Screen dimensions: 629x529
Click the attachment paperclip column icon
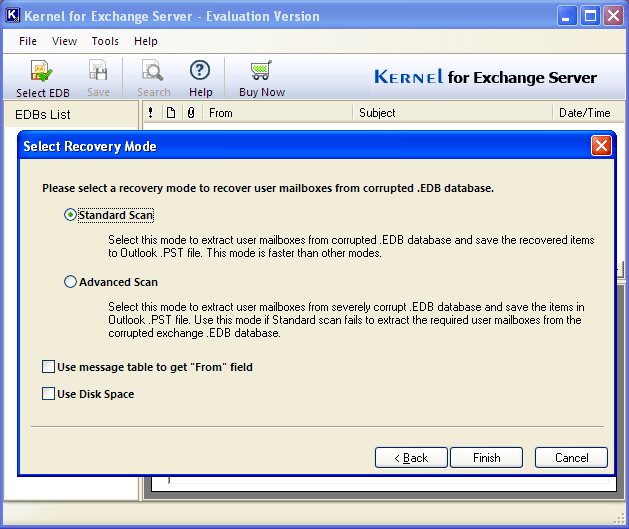[x=191, y=113]
